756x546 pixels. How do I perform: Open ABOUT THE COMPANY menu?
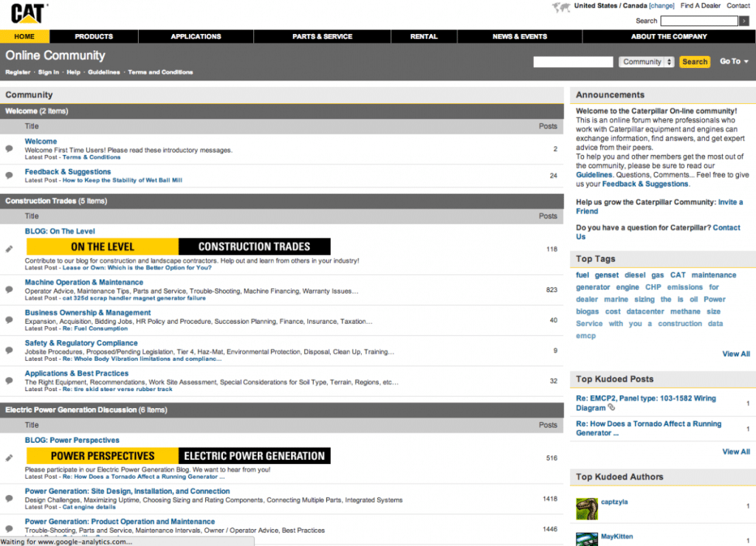pyautogui.click(x=669, y=37)
